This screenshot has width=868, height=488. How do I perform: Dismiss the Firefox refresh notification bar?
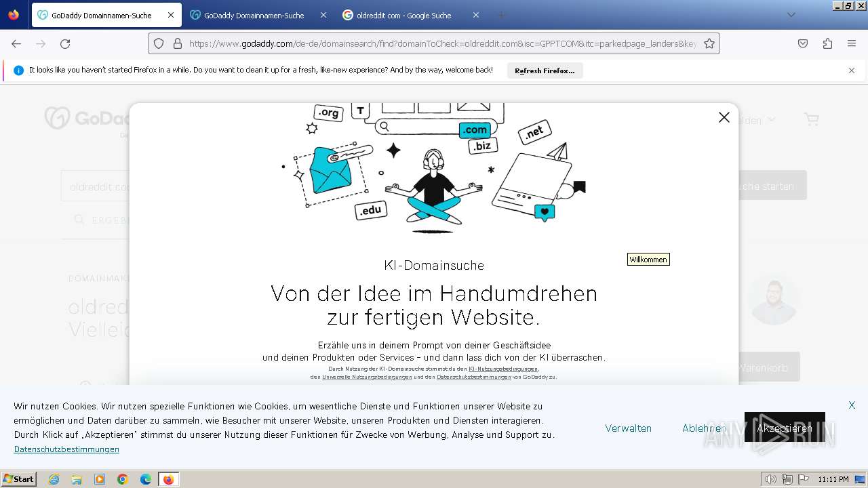coord(852,70)
